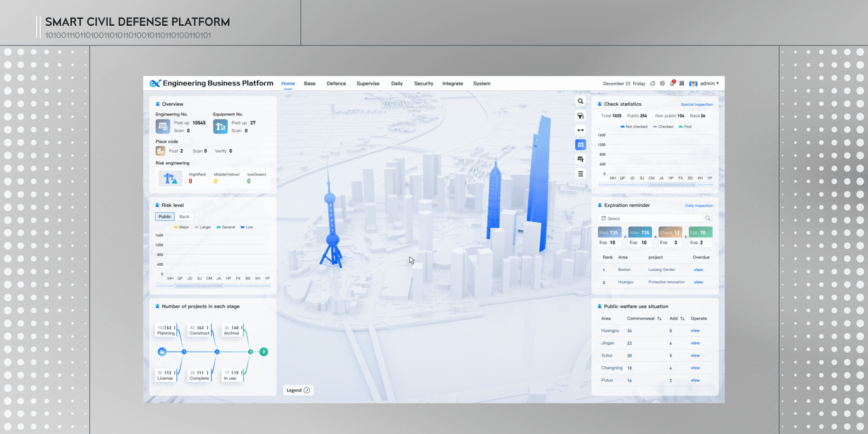Toggle the Find legend series
Image resolution: width=868 pixels, height=434 pixels.
tap(685, 127)
